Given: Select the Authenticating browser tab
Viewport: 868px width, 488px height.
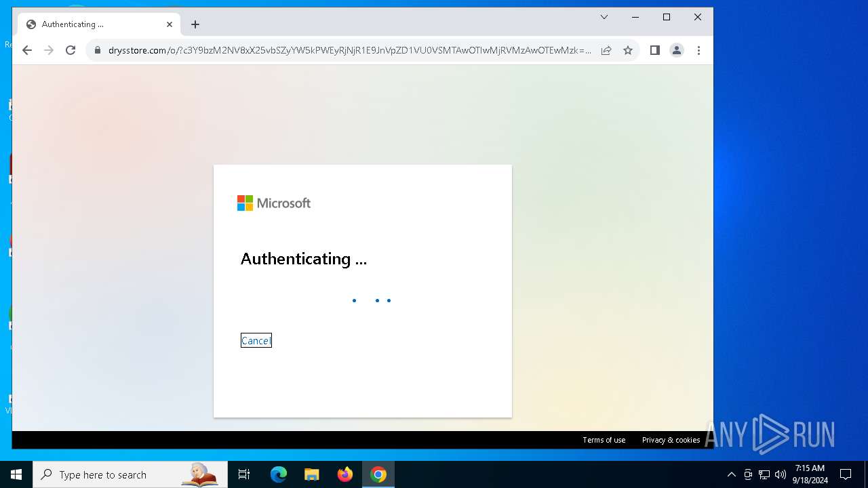Looking at the screenshot, I should coord(98,24).
